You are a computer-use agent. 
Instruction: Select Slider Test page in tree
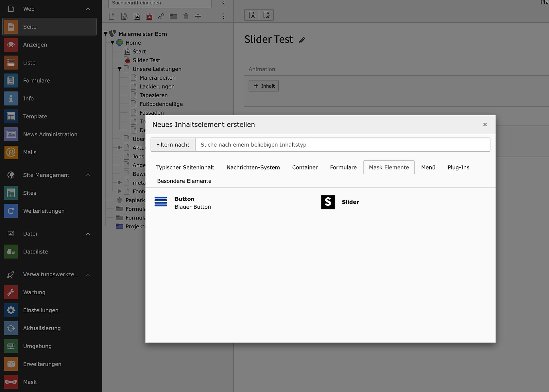(146, 60)
